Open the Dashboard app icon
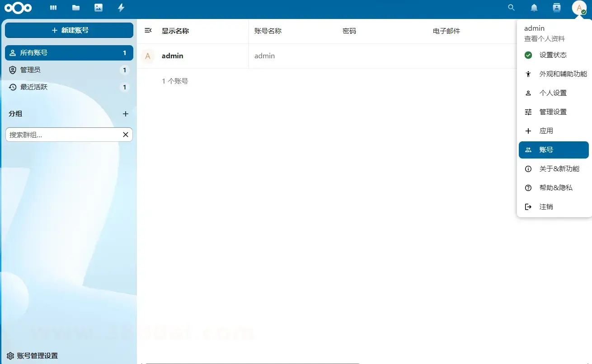This screenshot has width=592, height=364. coord(53,8)
